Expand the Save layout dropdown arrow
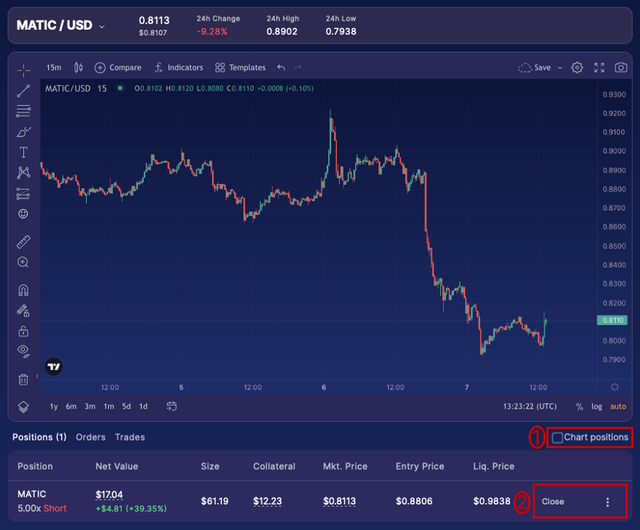This screenshot has height=530, width=640. pos(560,68)
